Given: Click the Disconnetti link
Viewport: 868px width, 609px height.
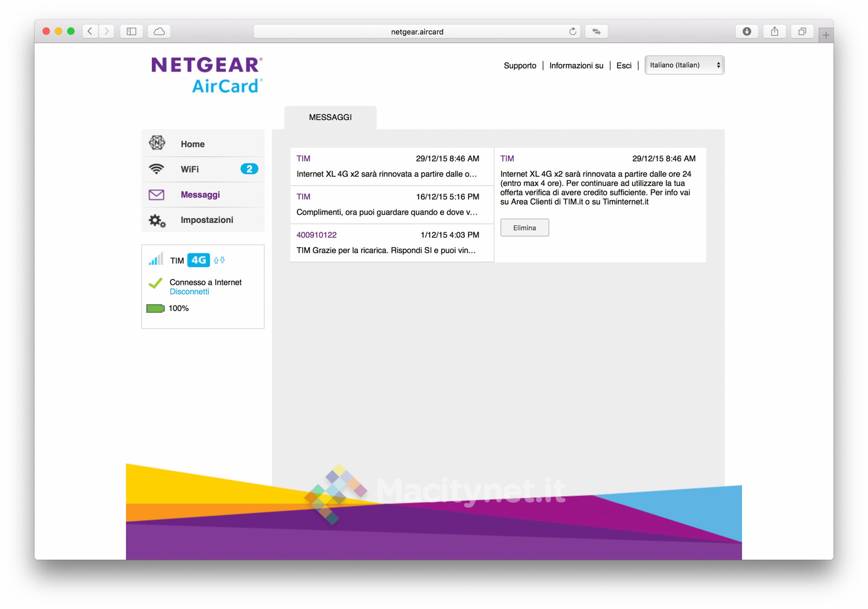Looking at the screenshot, I should (x=189, y=292).
